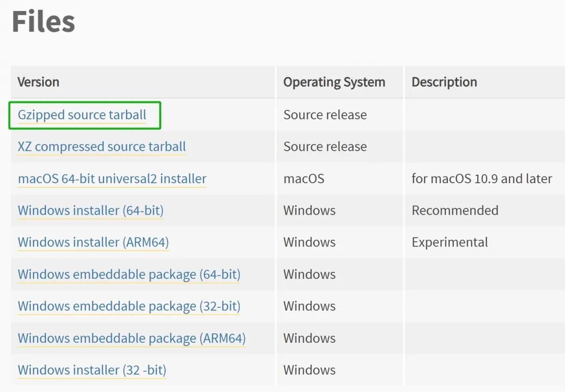This screenshot has width=565, height=392.
Task: Open the Windows installer (ARM64) link
Action: coord(93,242)
